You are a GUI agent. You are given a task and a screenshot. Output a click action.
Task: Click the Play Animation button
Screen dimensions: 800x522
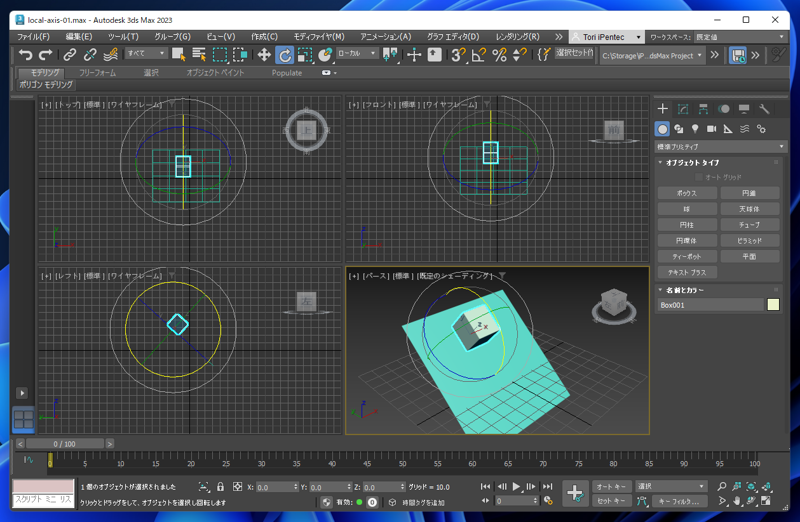[x=516, y=486]
